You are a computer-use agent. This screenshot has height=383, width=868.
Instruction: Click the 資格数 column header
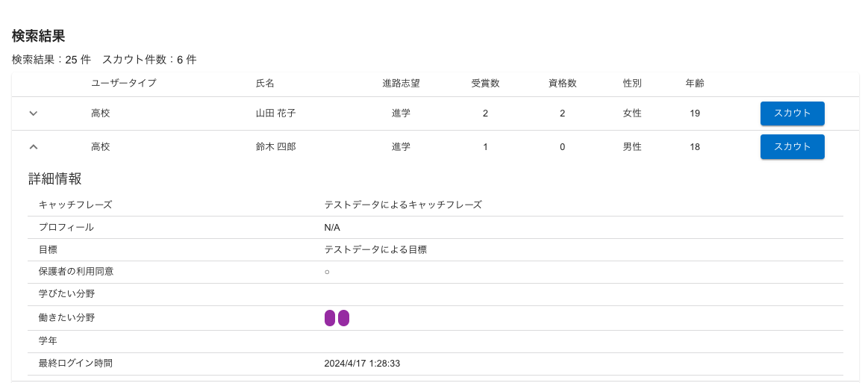click(x=563, y=84)
